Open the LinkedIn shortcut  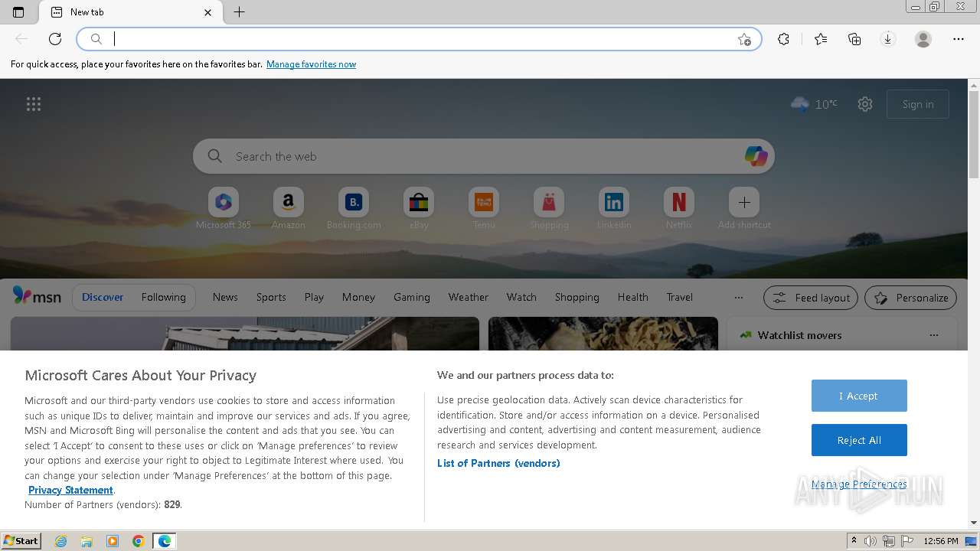614,208
